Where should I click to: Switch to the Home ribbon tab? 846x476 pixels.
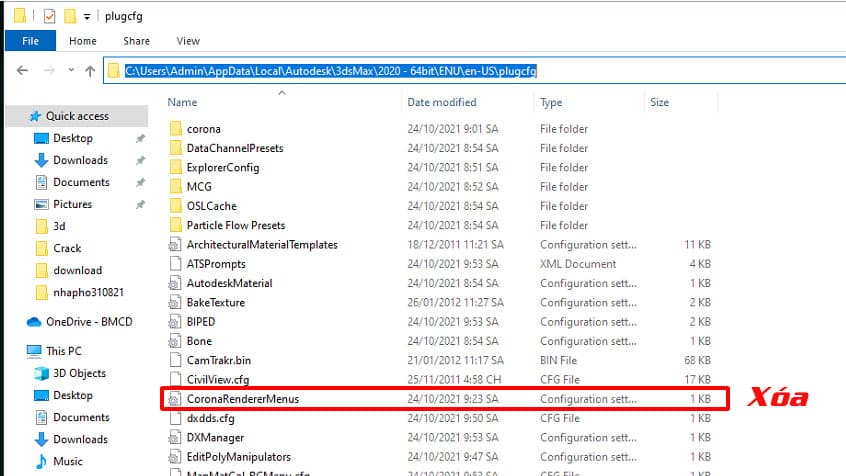pos(83,41)
